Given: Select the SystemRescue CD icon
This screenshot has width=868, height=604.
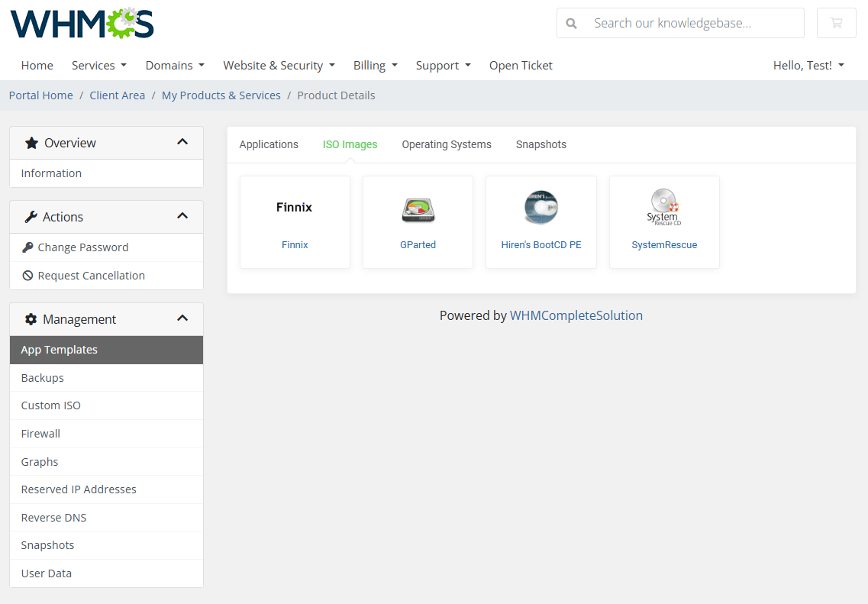Looking at the screenshot, I should (663, 207).
